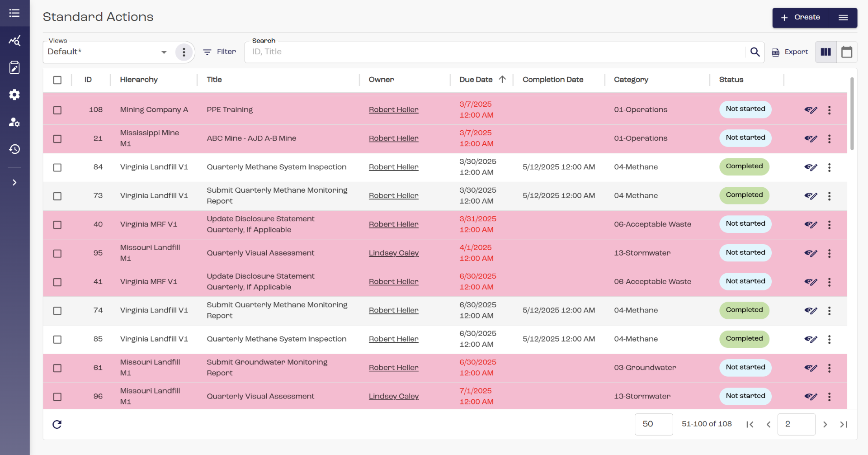This screenshot has height=455, width=868.
Task: Open Robert Heller link in ID 61 row
Action: (x=393, y=368)
